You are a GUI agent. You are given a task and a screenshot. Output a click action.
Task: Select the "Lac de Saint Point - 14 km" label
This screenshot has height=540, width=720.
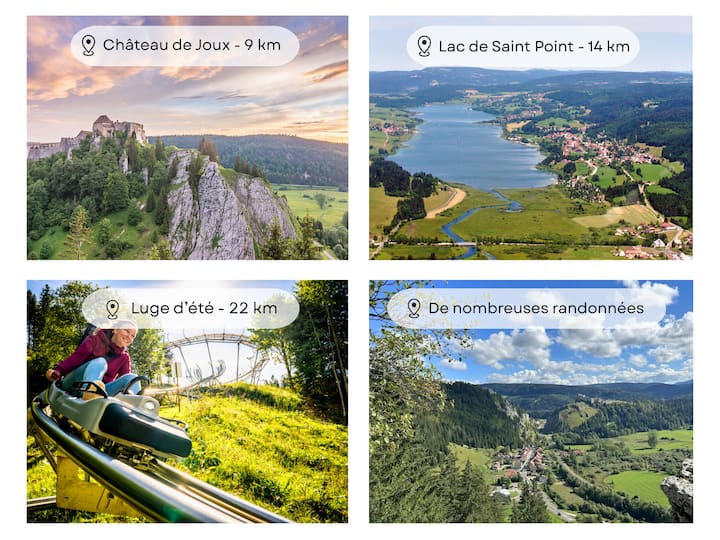534,46
